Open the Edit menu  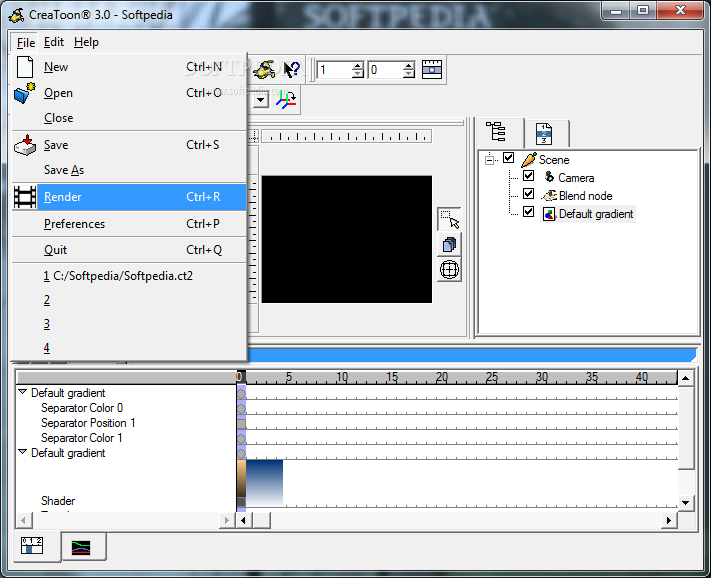tap(54, 42)
